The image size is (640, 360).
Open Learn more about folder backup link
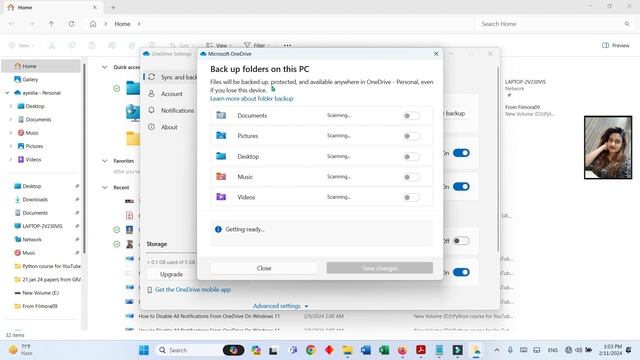pyautogui.click(x=252, y=99)
